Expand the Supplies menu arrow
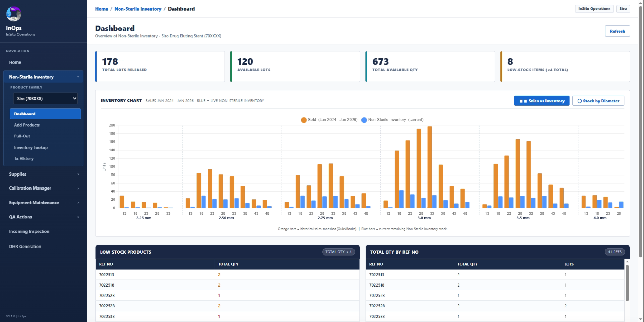The width and height of the screenshot is (644, 322). coord(78,174)
